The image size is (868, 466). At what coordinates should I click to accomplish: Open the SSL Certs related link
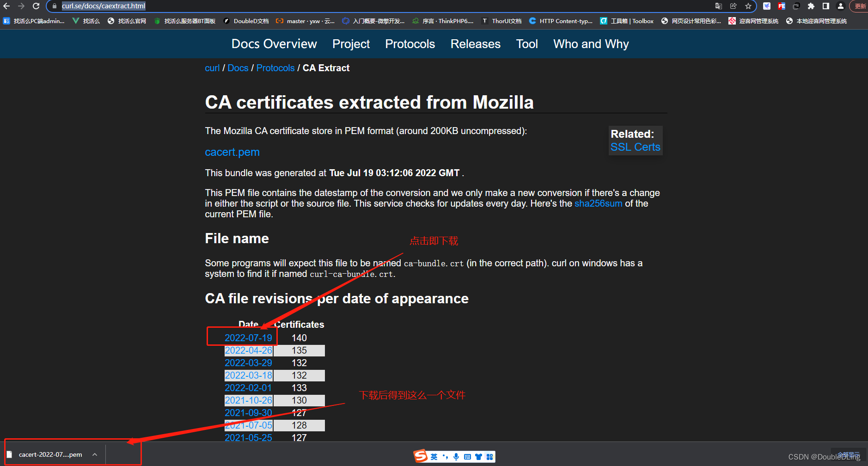pyautogui.click(x=636, y=147)
